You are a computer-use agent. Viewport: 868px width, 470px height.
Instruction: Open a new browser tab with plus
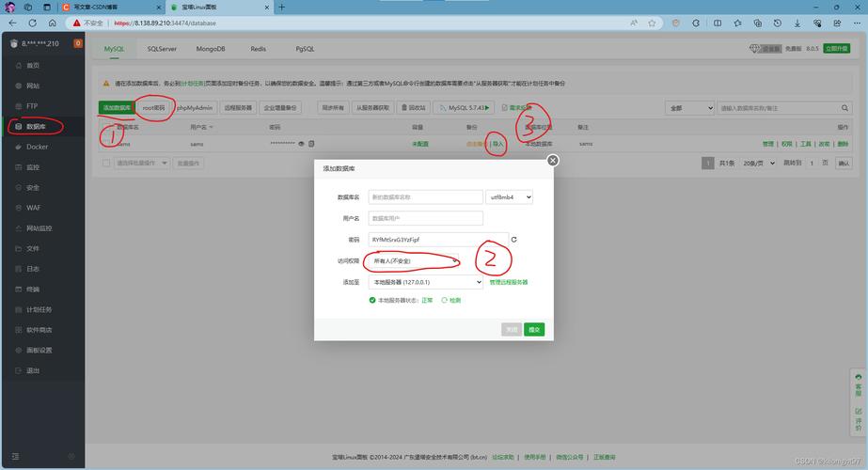coord(282,8)
